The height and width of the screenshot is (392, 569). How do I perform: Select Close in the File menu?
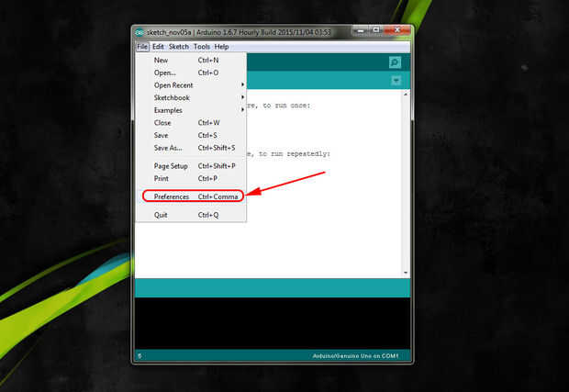(191, 123)
